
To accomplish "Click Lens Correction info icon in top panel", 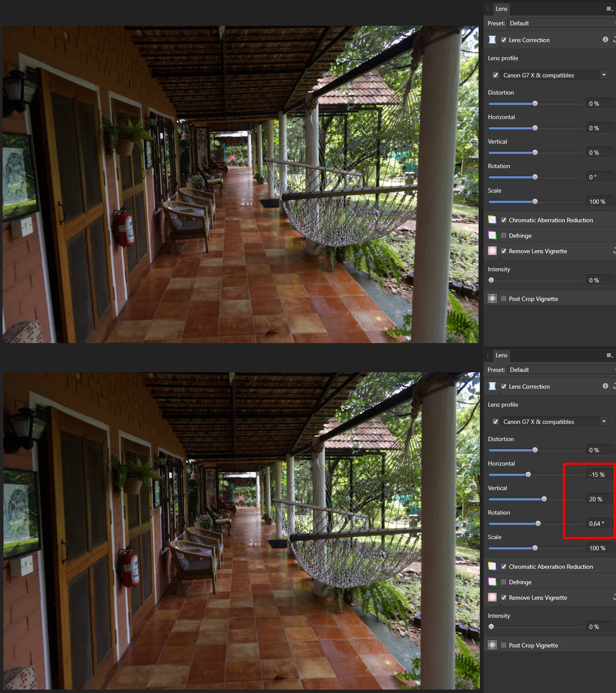I will 605,40.
